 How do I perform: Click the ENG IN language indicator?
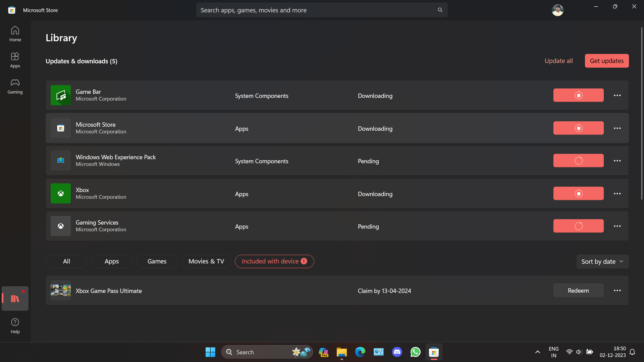tap(553, 352)
